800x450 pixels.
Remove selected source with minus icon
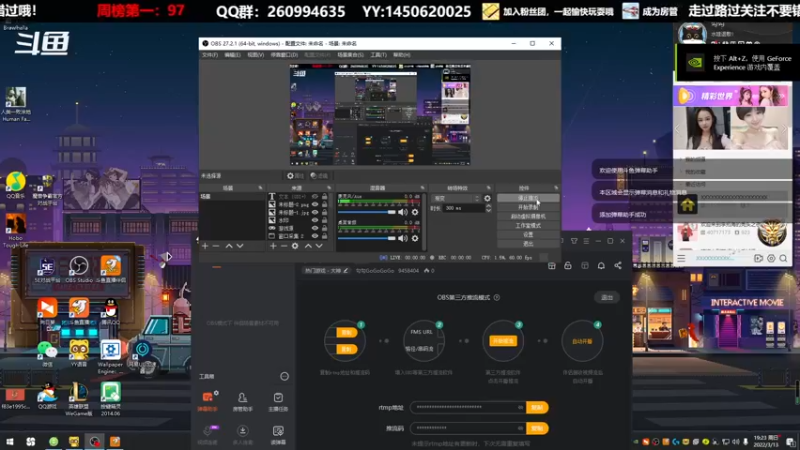[x=284, y=246]
